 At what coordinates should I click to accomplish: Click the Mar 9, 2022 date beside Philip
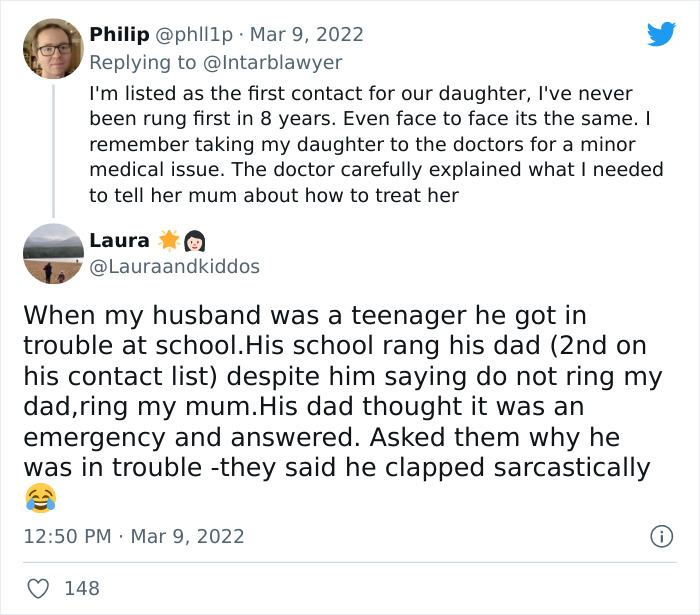click(x=306, y=34)
